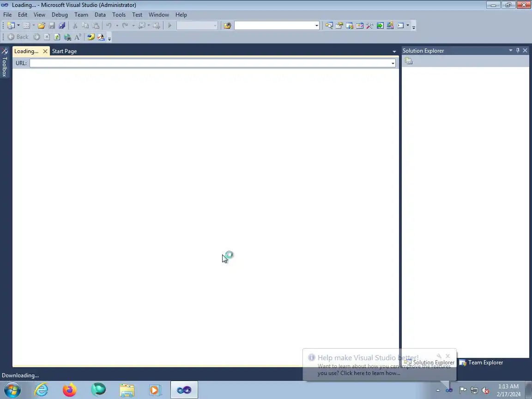Open the Test menu
This screenshot has width=532, height=399.
[137, 15]
